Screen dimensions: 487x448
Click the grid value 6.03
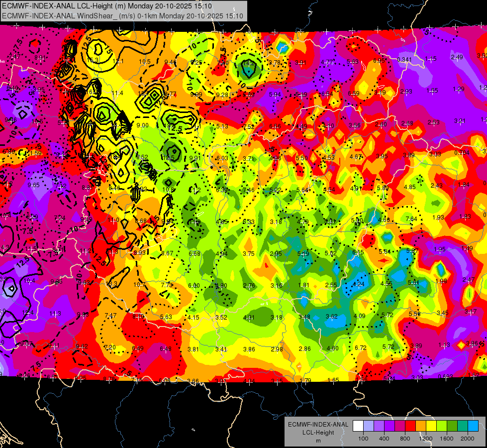point(222,158)
